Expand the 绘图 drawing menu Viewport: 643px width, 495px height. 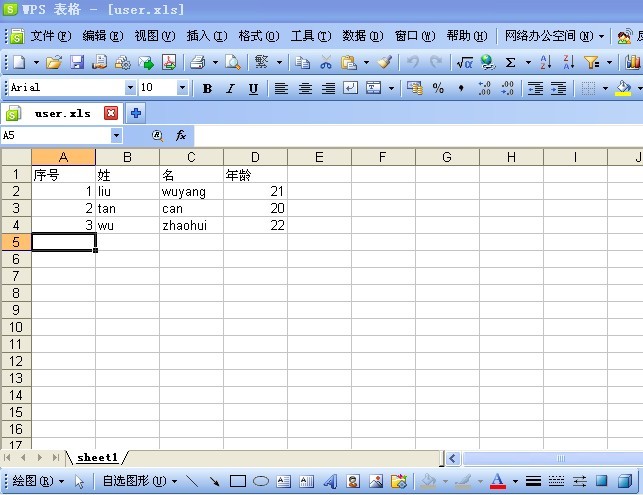pyautogui.click(x=38, y=481)
